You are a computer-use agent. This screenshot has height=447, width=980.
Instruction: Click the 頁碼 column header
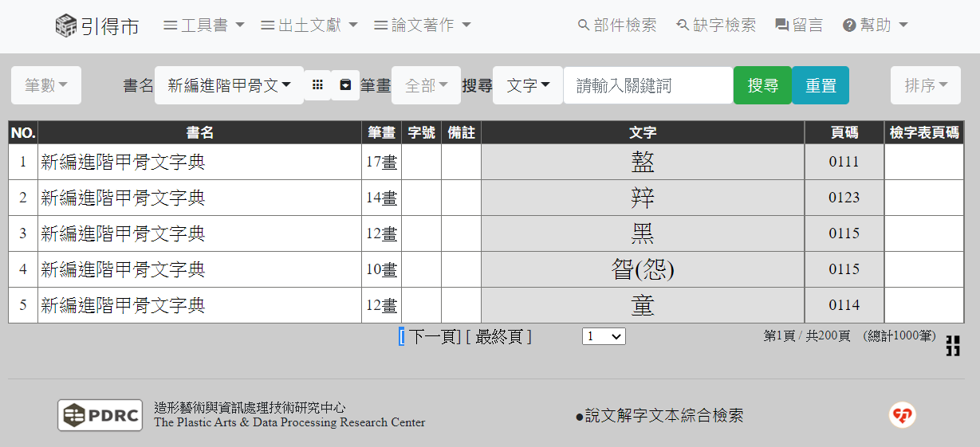tap(844, 132)
